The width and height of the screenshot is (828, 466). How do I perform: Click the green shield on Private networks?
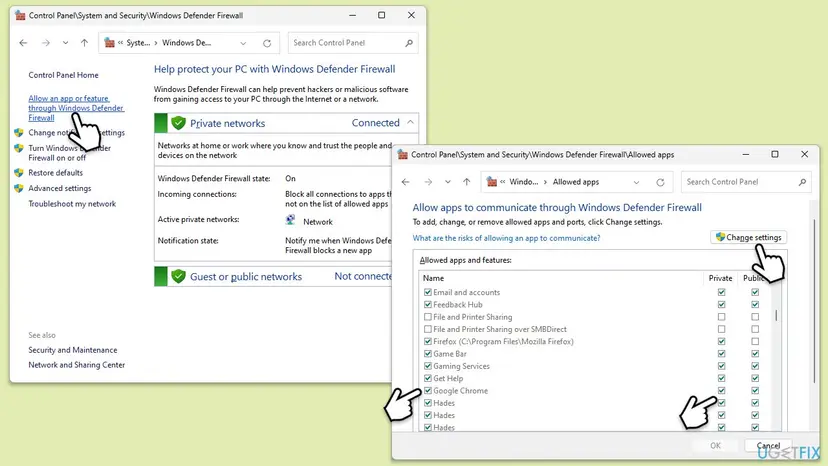tap(178, 123)
